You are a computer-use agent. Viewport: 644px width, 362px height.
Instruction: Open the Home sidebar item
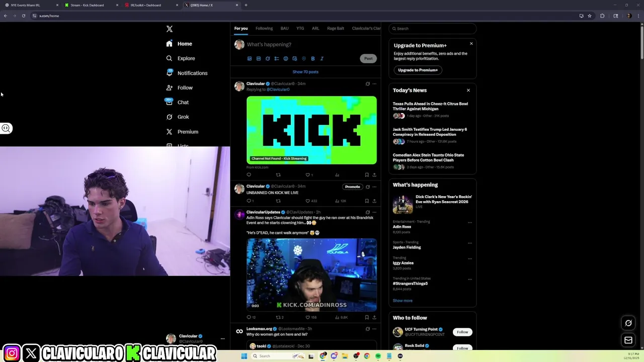click(x=179, y=44)
